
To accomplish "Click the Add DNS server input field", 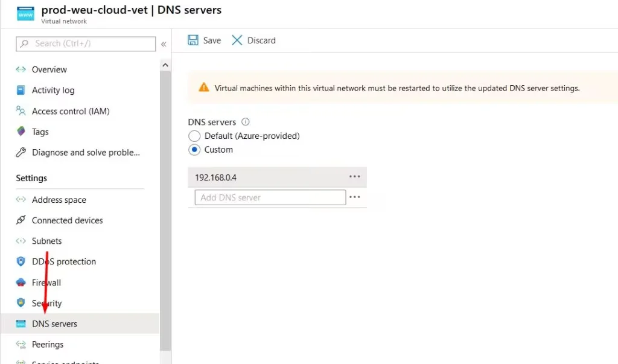I will coord(270,197).
